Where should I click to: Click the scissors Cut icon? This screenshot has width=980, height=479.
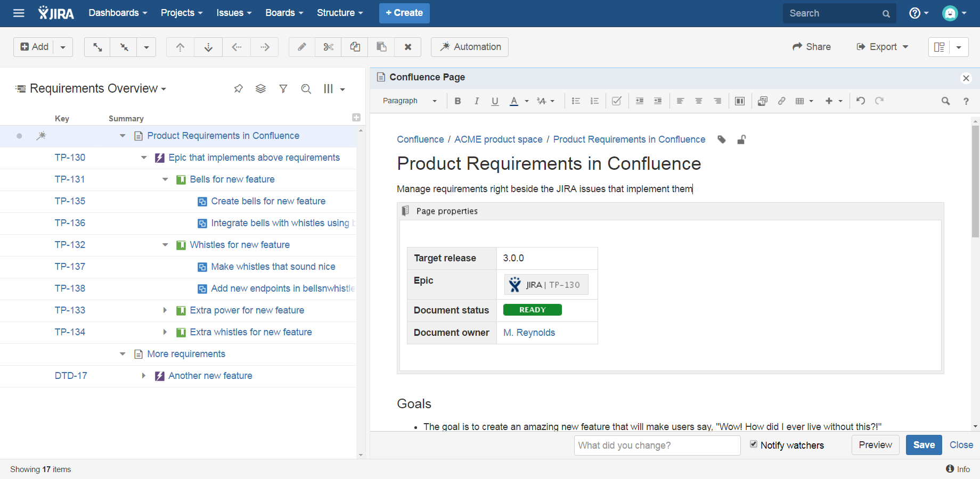[328, 47]
